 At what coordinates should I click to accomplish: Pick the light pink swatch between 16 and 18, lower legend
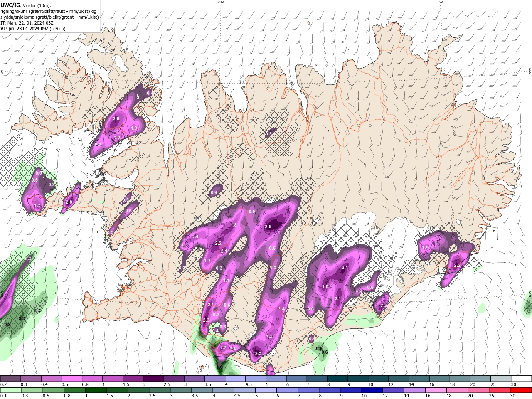click(x=436, y=390)
